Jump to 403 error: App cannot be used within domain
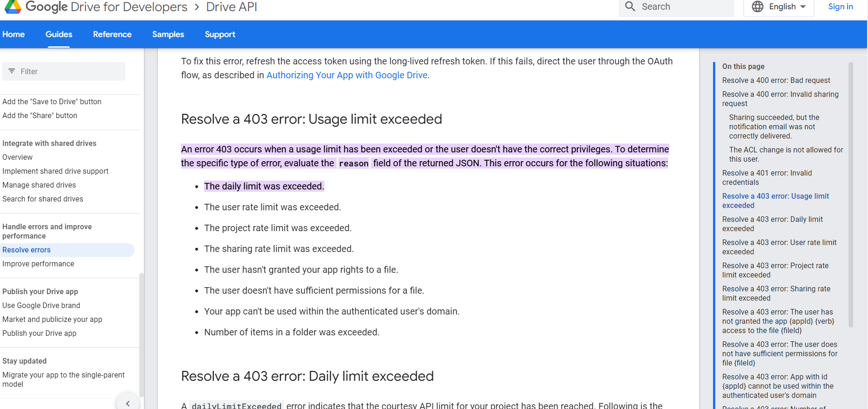The width and height of the screenshot is (868, 409). pos(778,386)
